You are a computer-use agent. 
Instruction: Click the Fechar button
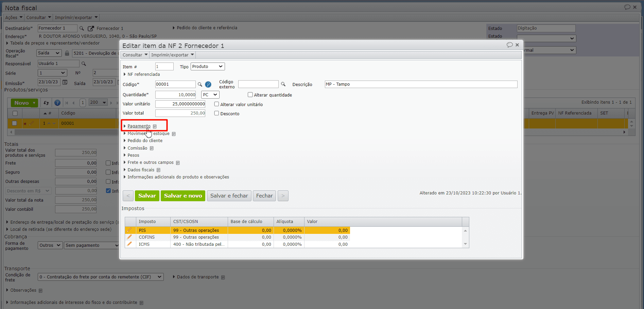pyautogui.click(x=264, y=196)
